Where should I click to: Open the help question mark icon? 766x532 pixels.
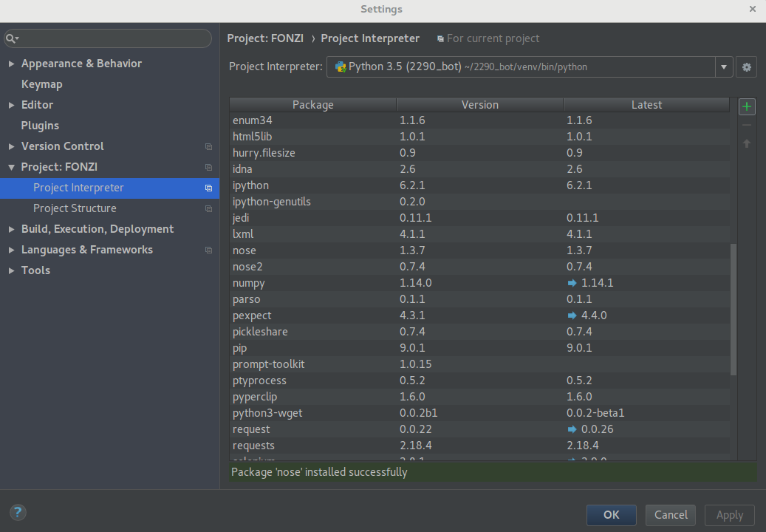18,512
